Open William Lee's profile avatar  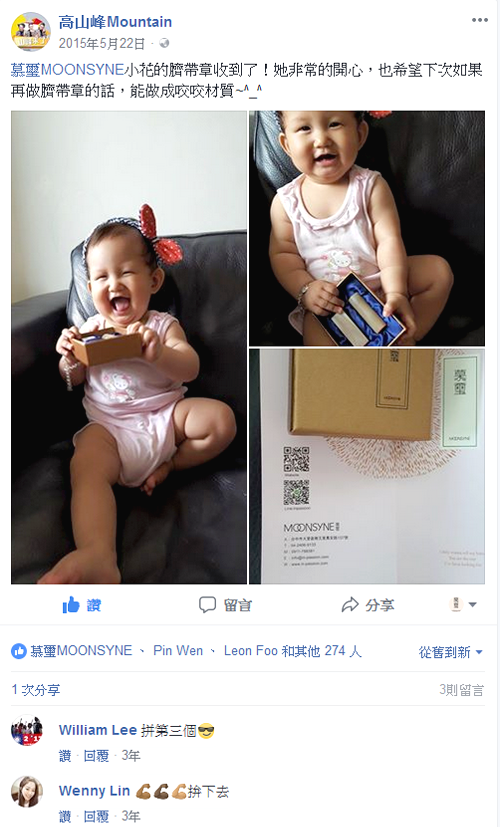click(27, 730)
